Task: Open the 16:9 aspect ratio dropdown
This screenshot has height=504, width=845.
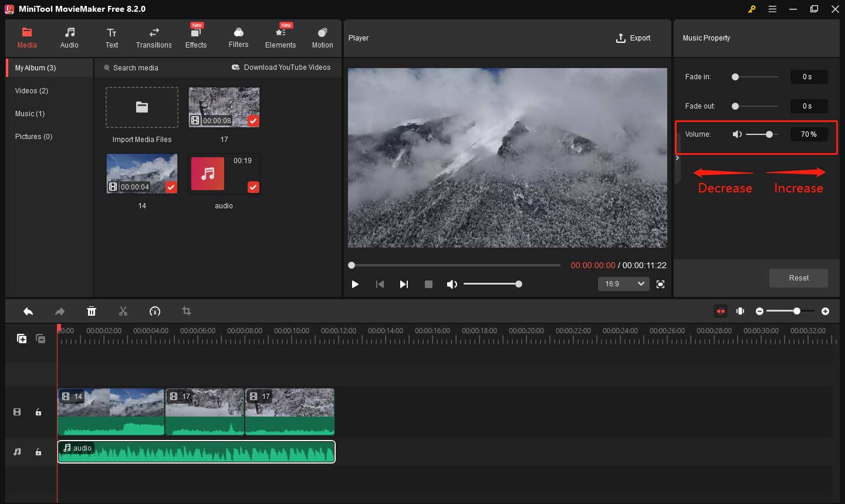Action: [x=623, y=284]
